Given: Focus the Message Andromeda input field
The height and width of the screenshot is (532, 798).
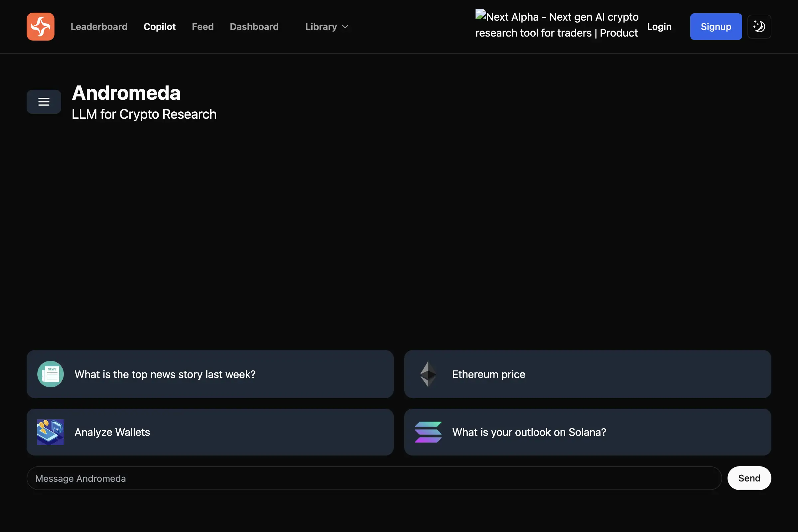Looking at the screenshot, I should pyautogui.click(x=374, y=478).
